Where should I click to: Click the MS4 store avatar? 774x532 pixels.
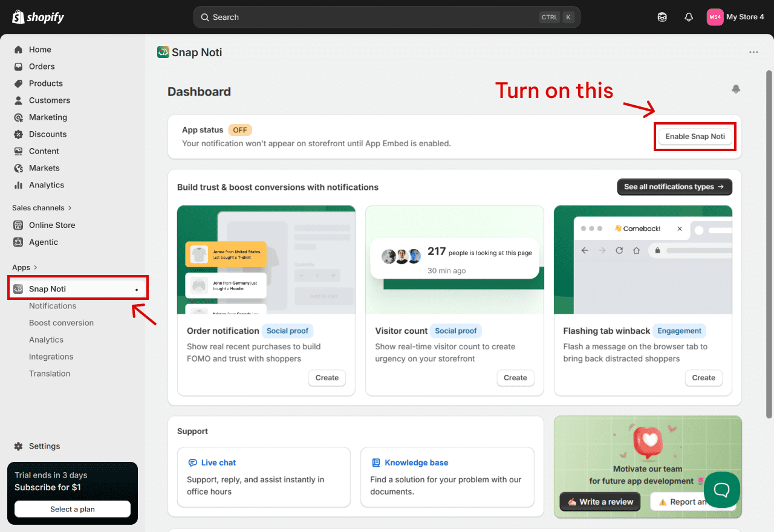coord(715,17)
